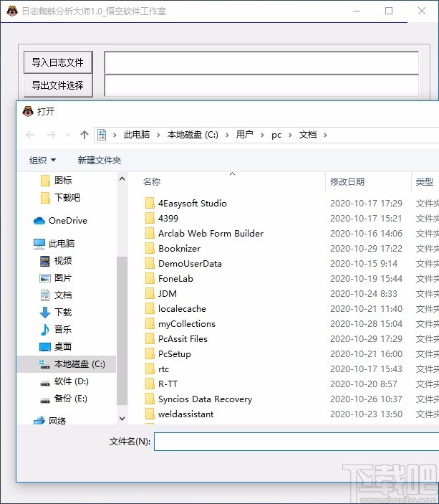The height and width of the screenshot is (504, 439).
Task: Expand chevron after 此电脑 in address bar
Action: coord(158,135)
